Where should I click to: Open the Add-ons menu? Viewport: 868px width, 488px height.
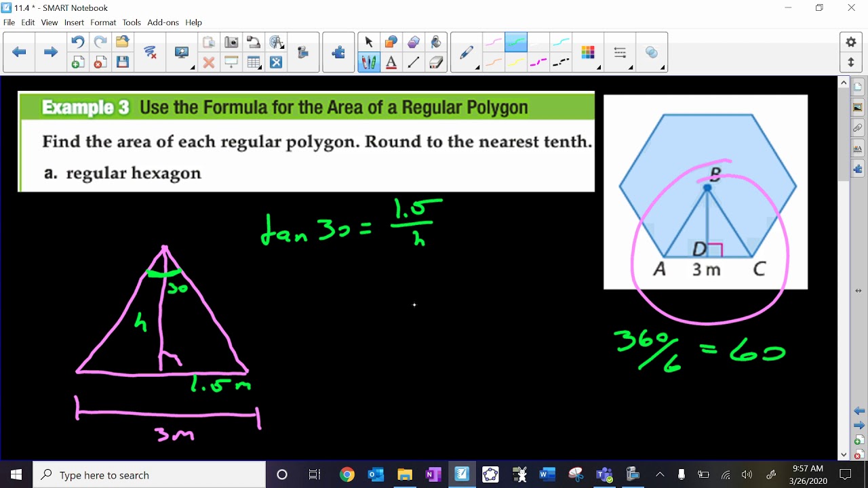[x=163, y=22]
